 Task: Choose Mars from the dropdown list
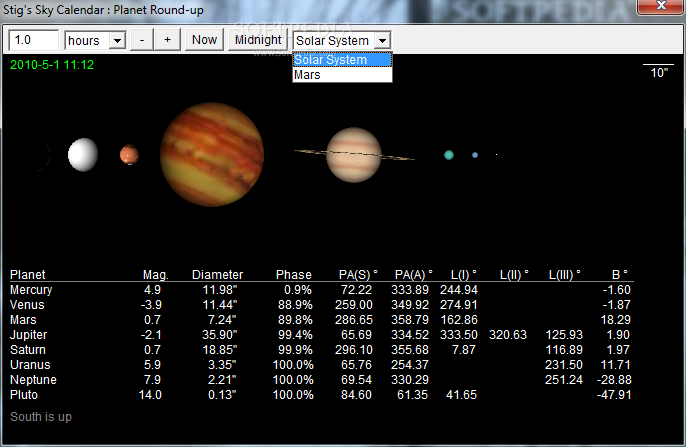[x=342, y=75]
